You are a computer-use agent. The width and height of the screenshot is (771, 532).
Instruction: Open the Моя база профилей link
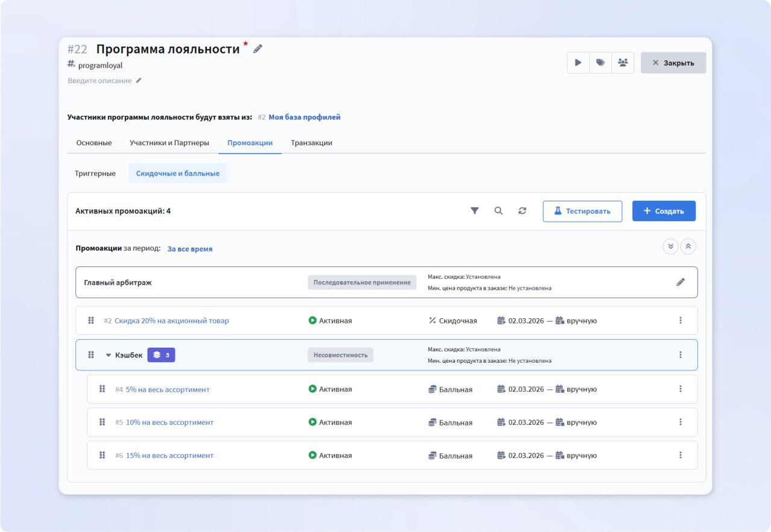click(x=304, y=116)
